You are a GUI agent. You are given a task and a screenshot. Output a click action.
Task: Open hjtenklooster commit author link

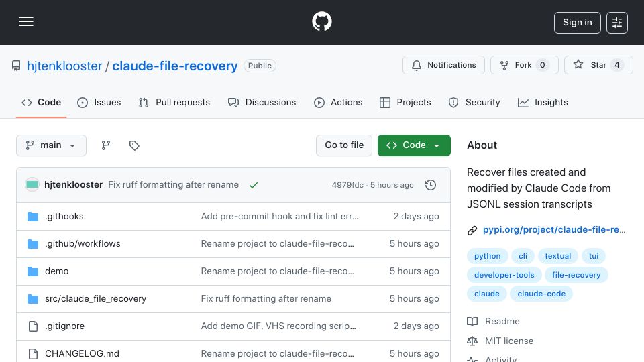coord(74,185)
